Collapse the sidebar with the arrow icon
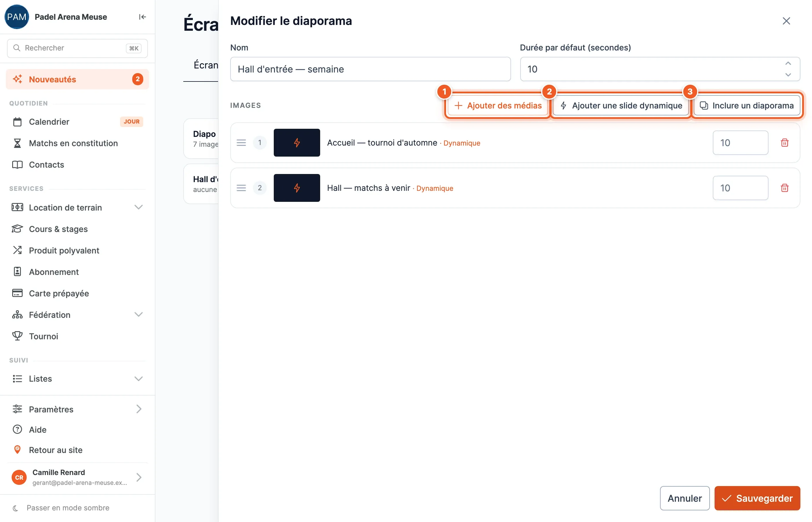The image size is (812, 522). pyautogui.click(x=142, y=17)
